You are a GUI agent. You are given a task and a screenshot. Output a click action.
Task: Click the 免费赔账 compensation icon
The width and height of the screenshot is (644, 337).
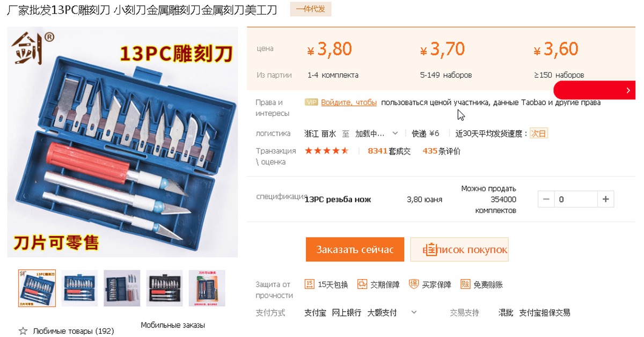click(465, 284)
